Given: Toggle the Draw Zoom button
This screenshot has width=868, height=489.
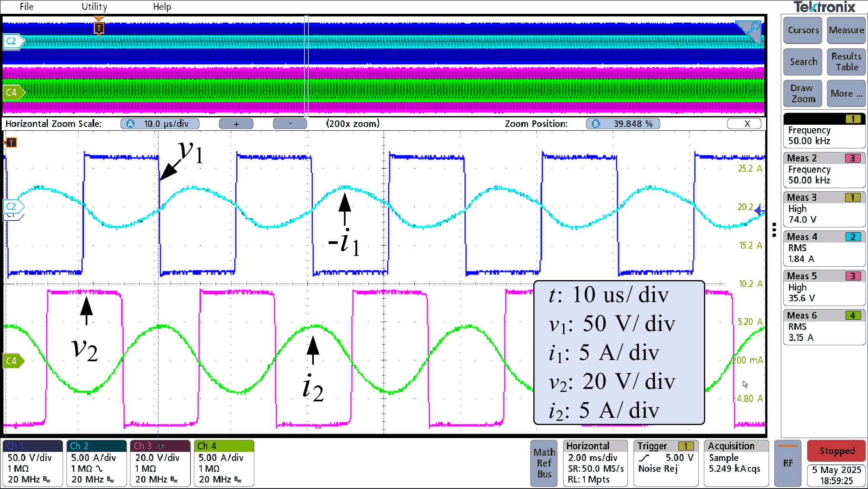Looking at the screenshot, I should 803,94.
